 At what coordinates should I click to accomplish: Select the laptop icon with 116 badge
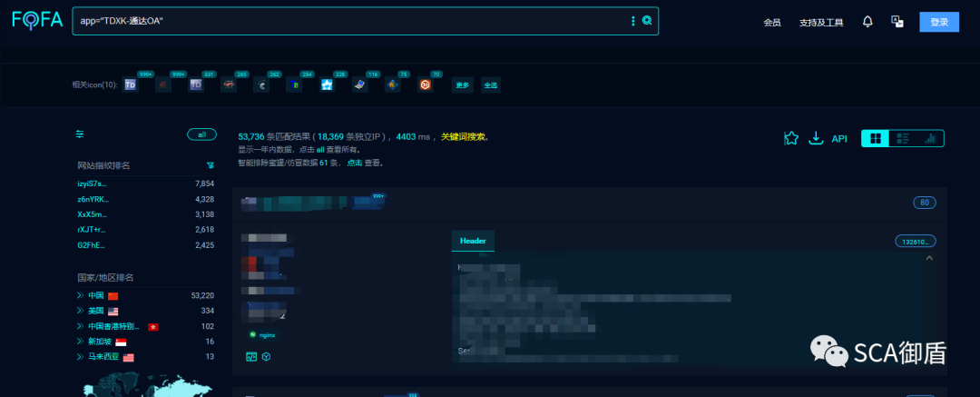(x=359, y=84)
